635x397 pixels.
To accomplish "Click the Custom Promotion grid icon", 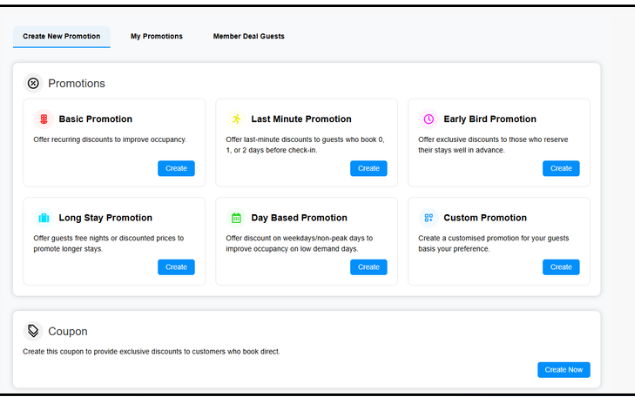I will pos(428,218).
